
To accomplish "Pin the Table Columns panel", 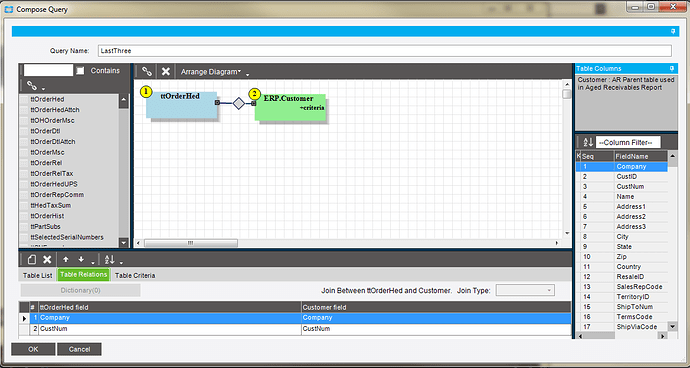I will click(x=672, y=68).
